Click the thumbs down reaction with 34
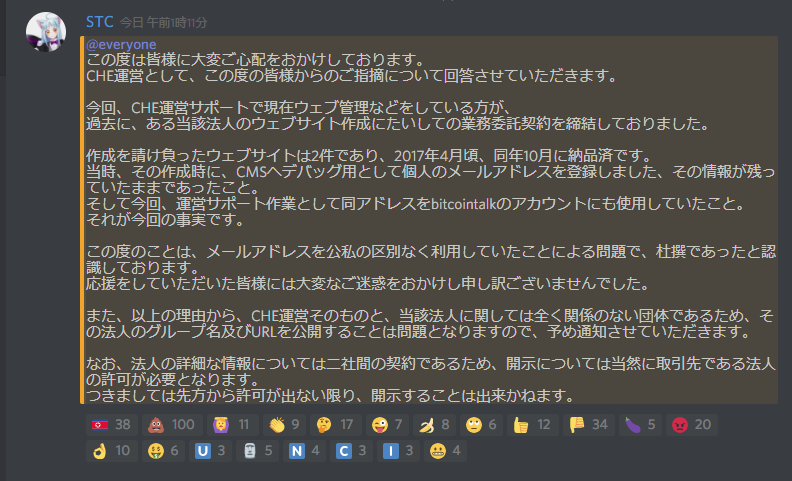This screenshot has height=481, width=792. (x=588, y=425)
